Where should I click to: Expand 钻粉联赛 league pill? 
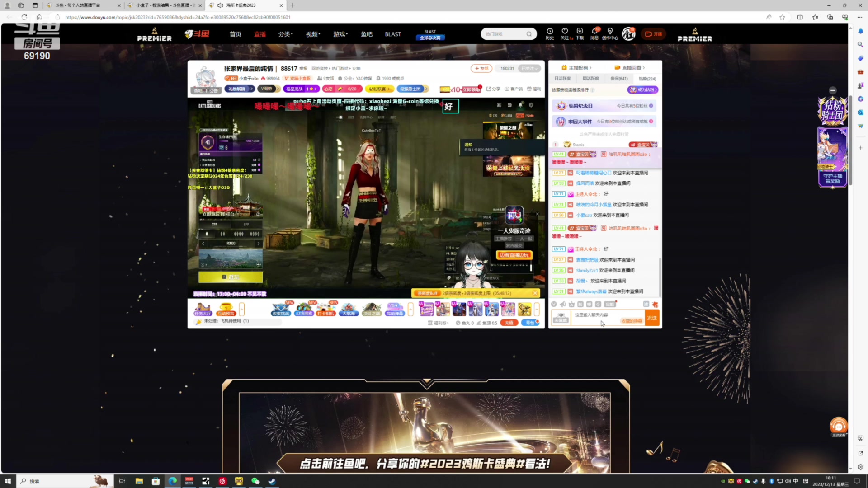pyautogui.click(x=379, y=89)
